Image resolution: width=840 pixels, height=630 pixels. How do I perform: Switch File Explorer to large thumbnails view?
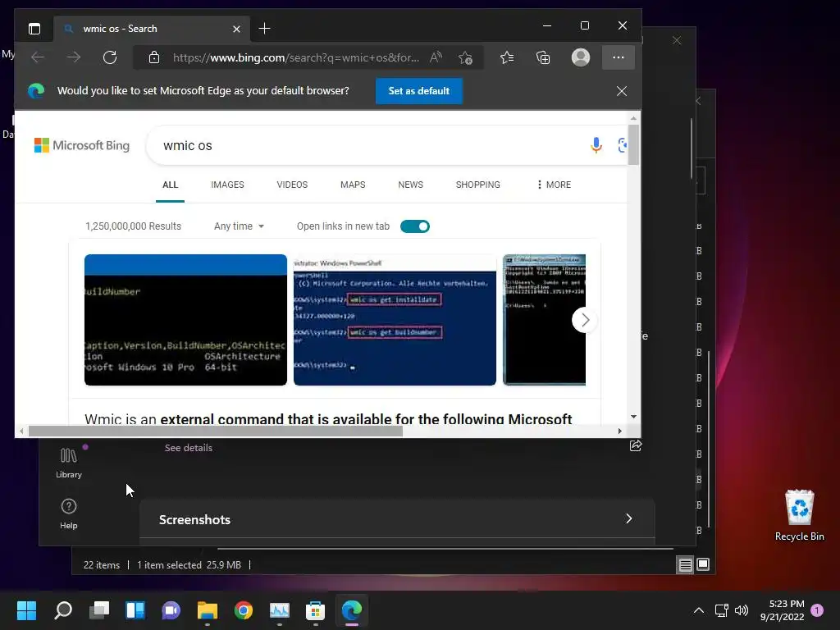click(703, 564)
